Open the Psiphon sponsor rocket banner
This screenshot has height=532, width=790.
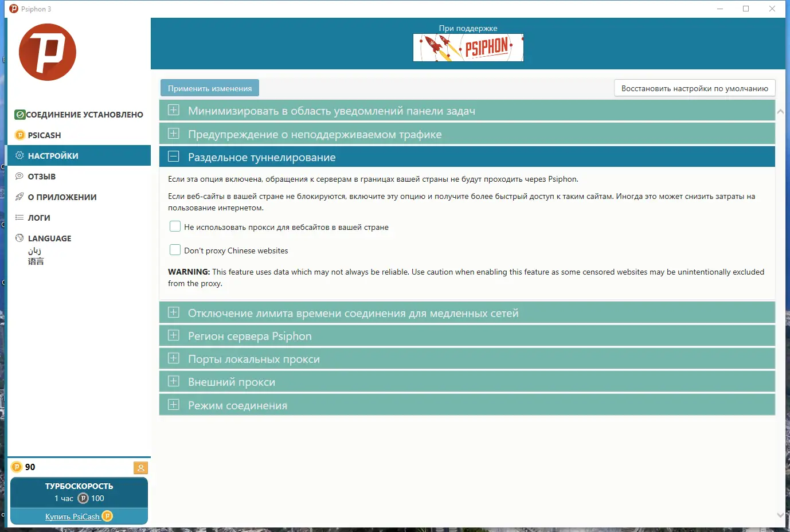click(x=468, y=48)
